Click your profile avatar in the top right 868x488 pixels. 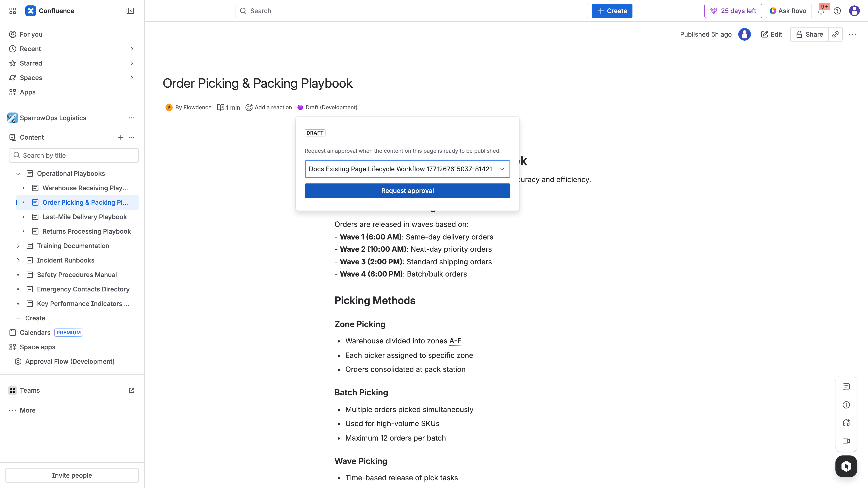[854, 11]
